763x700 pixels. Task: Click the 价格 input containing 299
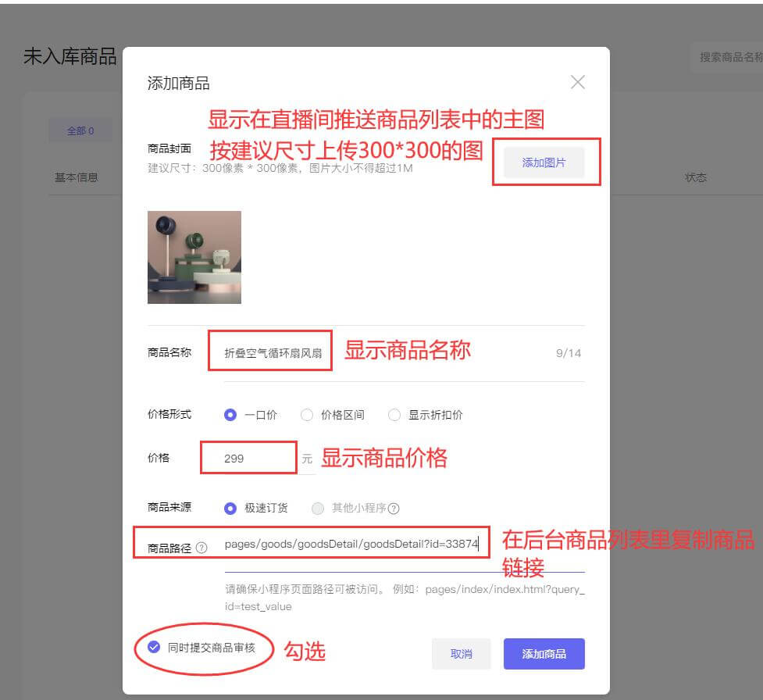pyautogui.click(x=260, y=459)
